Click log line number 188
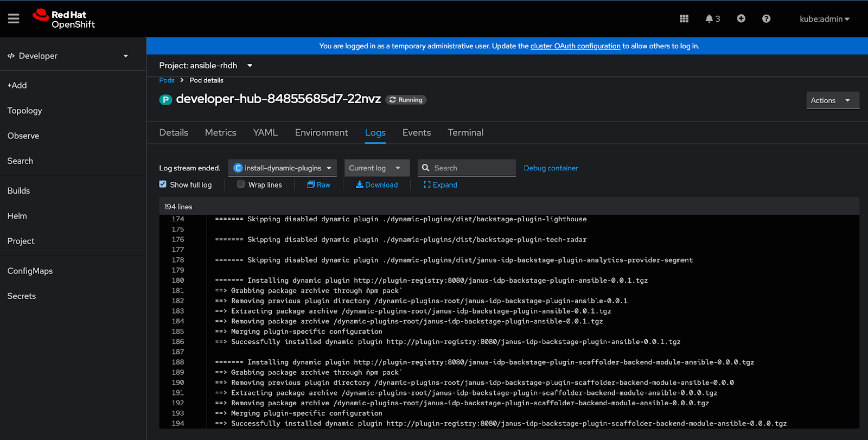The height and width of the screenshot is (440, 868). [178, 362]
